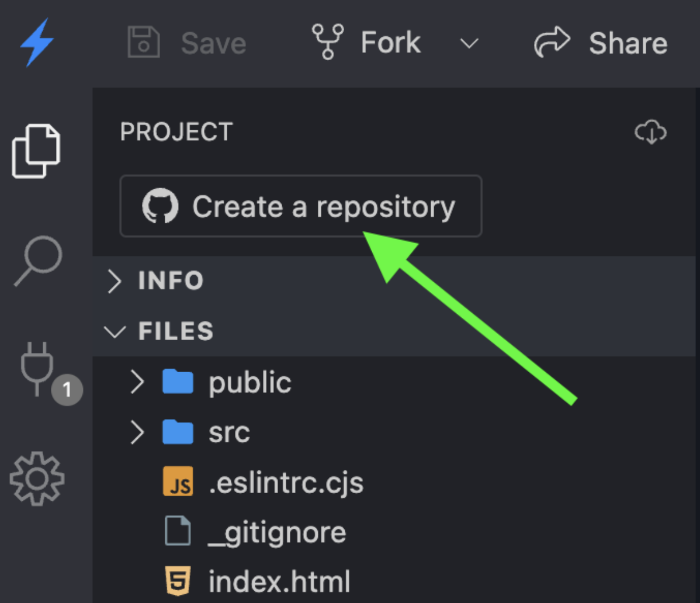Open the .eslintrc.cjs file
The image size is (700, 603).
pyautogui.click(x=285, y=483)
